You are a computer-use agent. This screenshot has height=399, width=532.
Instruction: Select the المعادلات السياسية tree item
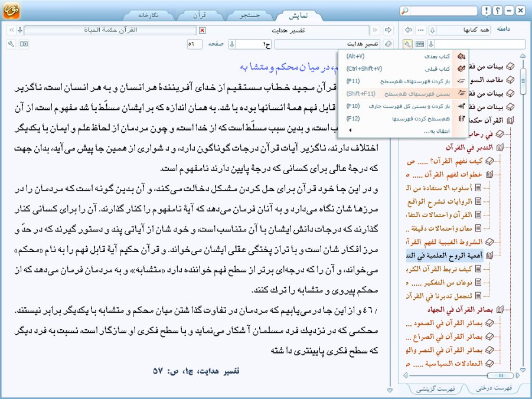[x=445, y=364]
